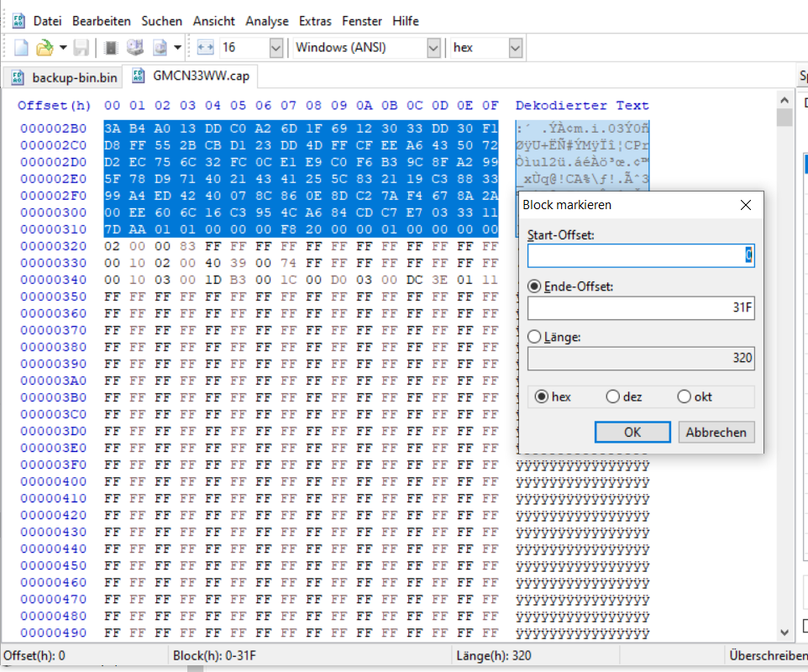Click the Open disk icon in toolbar

(x=135, y=48)
